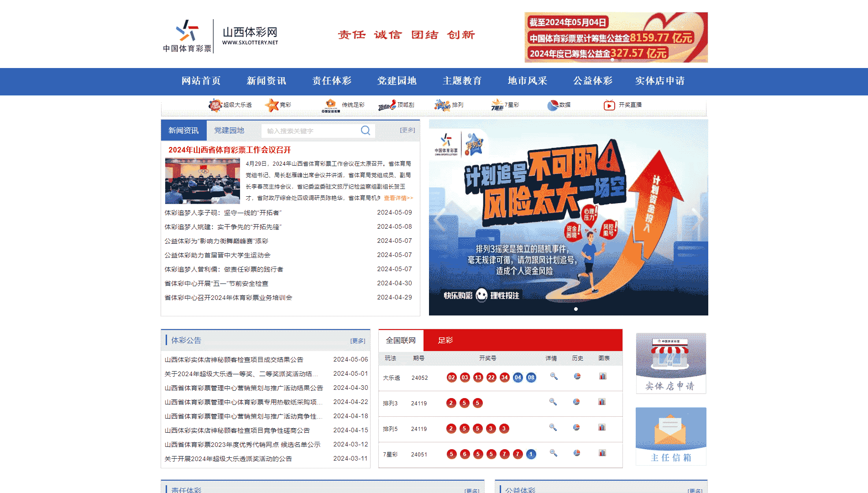Open news 省体彩中心开展五一节前安全检查

tap(216, 283)
